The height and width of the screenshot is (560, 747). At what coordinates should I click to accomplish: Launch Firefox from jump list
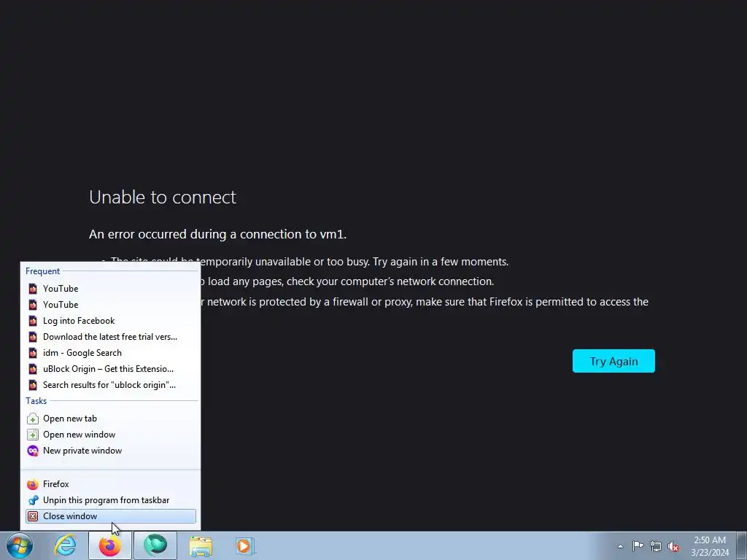(x=111, y=484)
